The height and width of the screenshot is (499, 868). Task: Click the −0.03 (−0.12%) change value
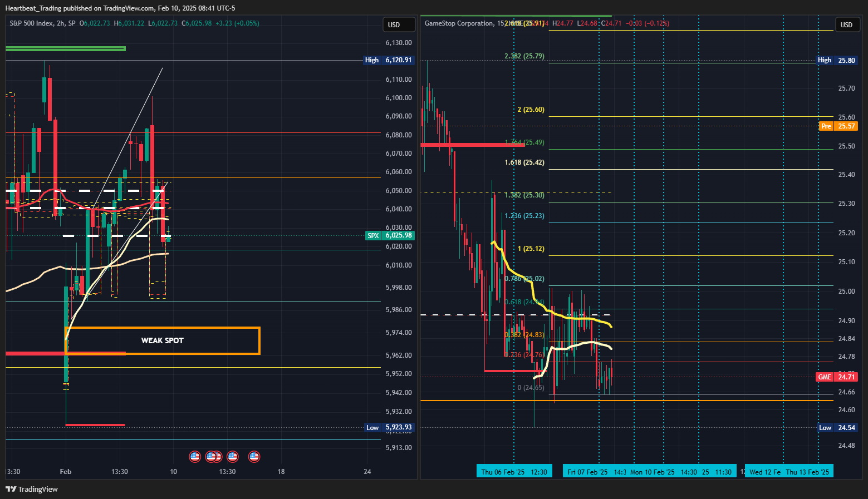tap(648, 23)
